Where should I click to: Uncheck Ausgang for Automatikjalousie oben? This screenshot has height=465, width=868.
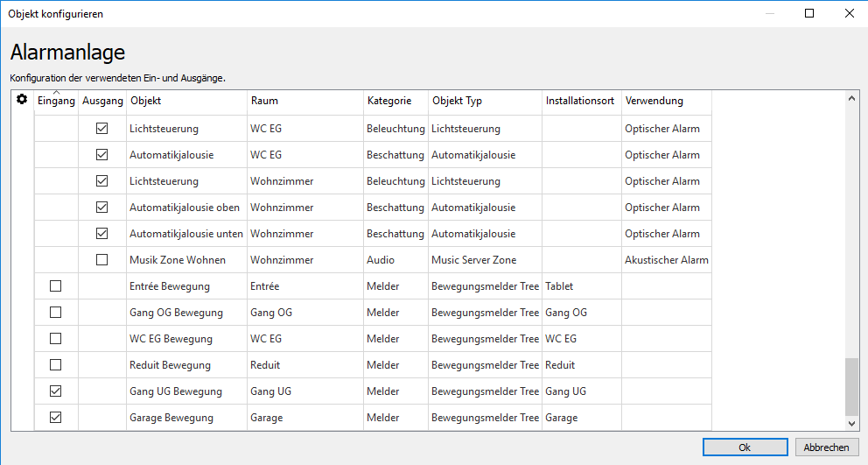tap(102, 208)
